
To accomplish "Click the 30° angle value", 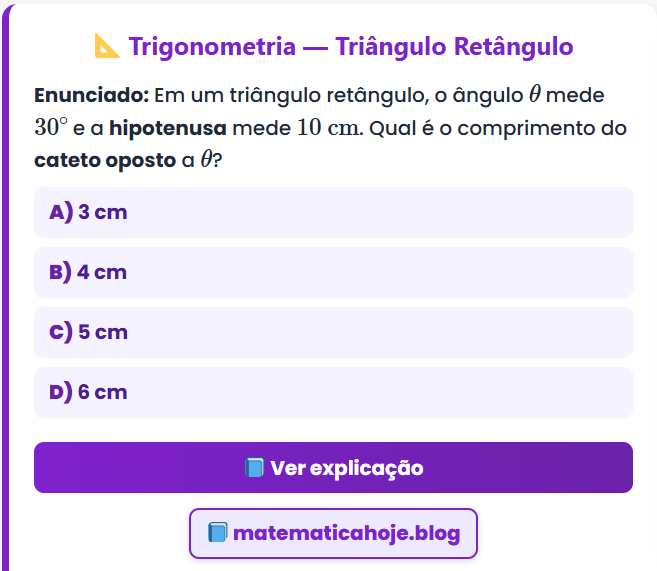I will click(51, 128).
